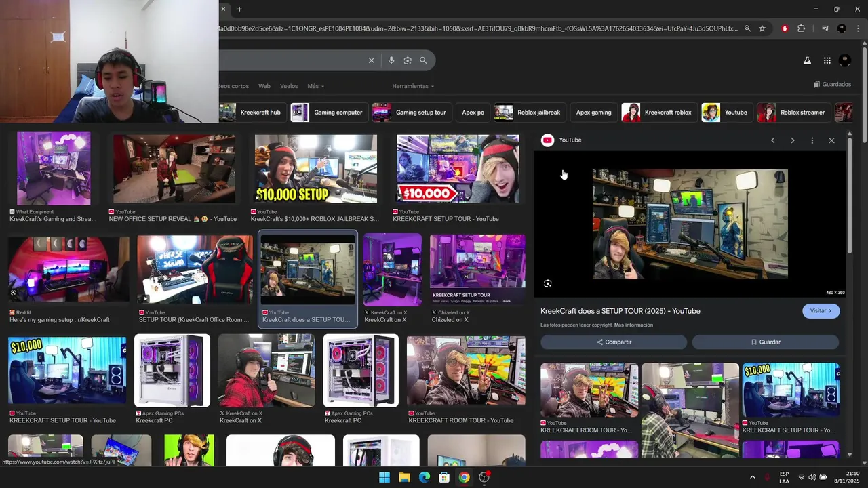Open Microsoft Store from taskbar
This screenshot has width=868, height=488.
point(444,477)
